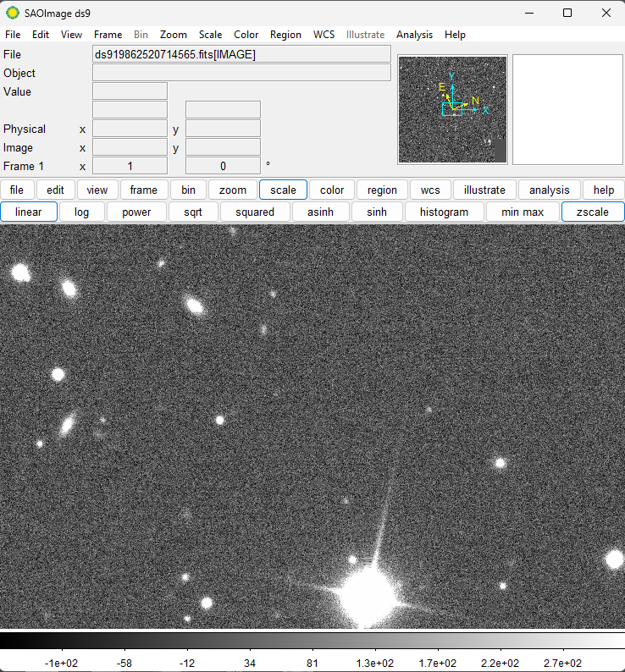Select squared scale mode
Viewport: 625px width, 672px height.
[255, 212]
